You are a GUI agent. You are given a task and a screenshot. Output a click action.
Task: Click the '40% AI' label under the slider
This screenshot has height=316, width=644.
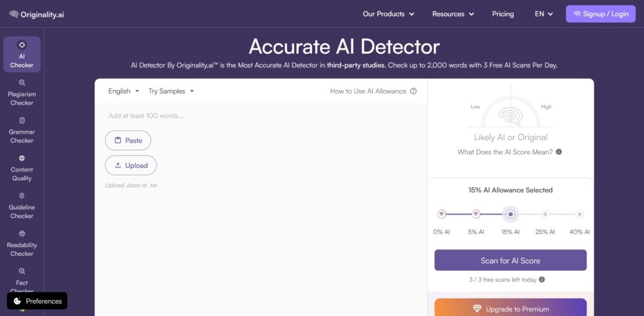pos(579,232)
